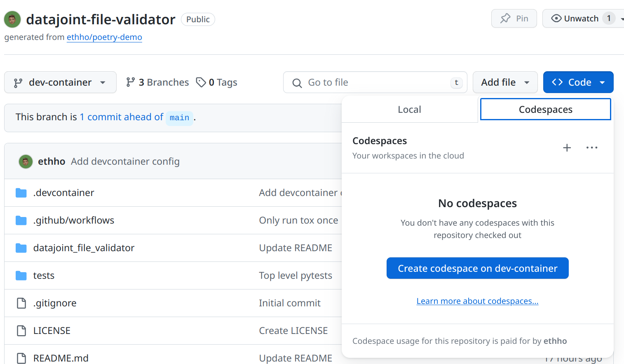Open the LICENSE file

pyautogui.click(x=52, y=331)
